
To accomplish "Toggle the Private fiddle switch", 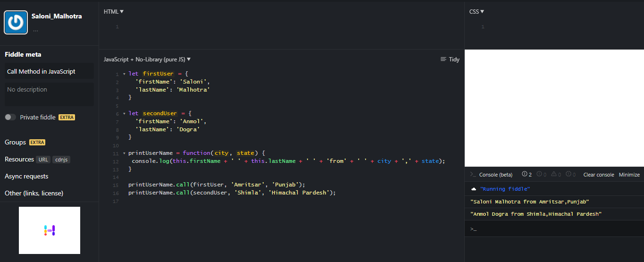I will pos(10,117).
